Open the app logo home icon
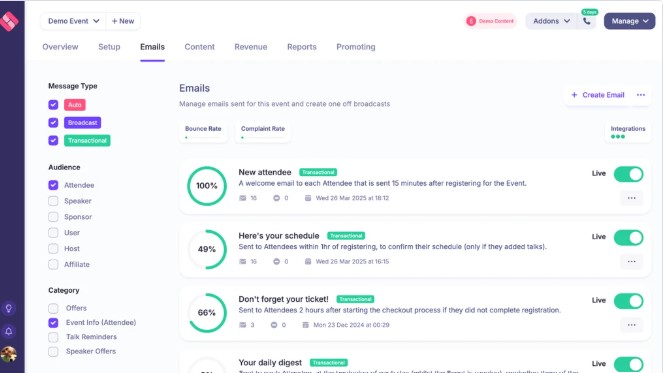Viewport: 664px width, 373px height. 9,20
